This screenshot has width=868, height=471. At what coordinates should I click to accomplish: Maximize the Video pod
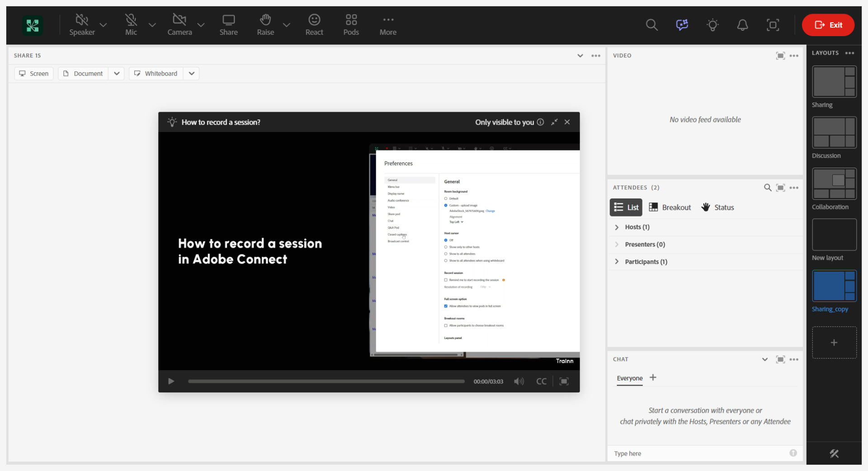point(780,56)
